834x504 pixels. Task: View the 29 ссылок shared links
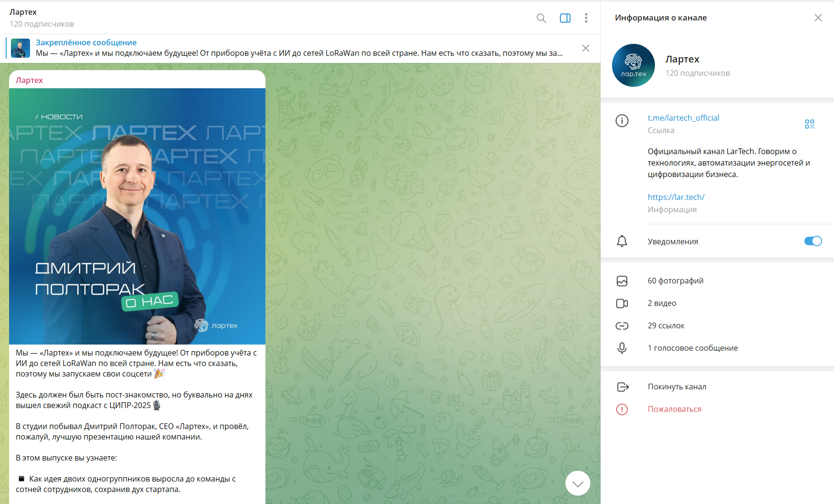tap(665, 325)
